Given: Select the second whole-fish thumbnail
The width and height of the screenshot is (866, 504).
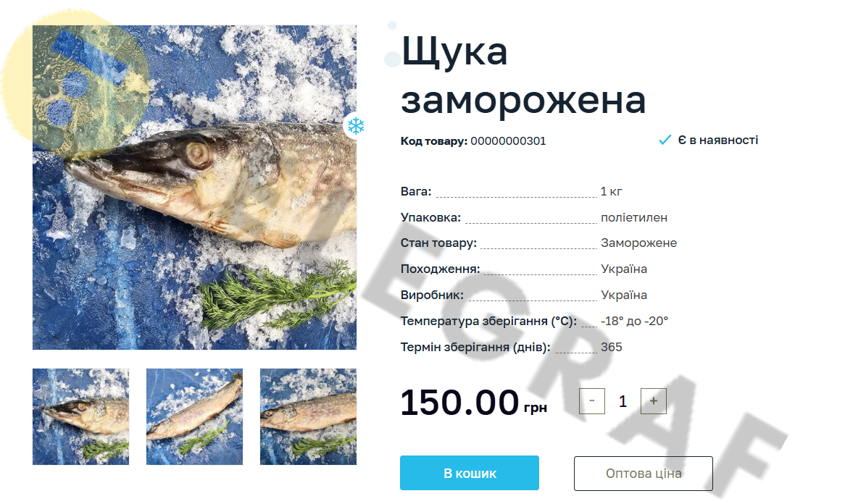Looking at the screenshot, I should 194,417.
